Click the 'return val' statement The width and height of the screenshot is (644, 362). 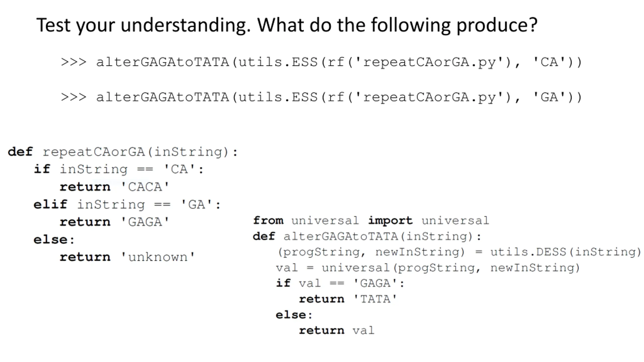(x=337, y=331)
